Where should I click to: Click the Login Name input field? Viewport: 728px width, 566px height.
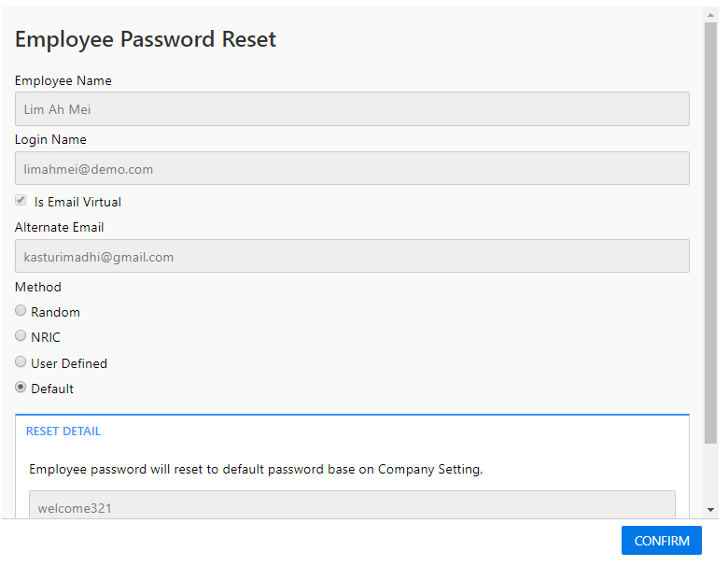(352, 169)
